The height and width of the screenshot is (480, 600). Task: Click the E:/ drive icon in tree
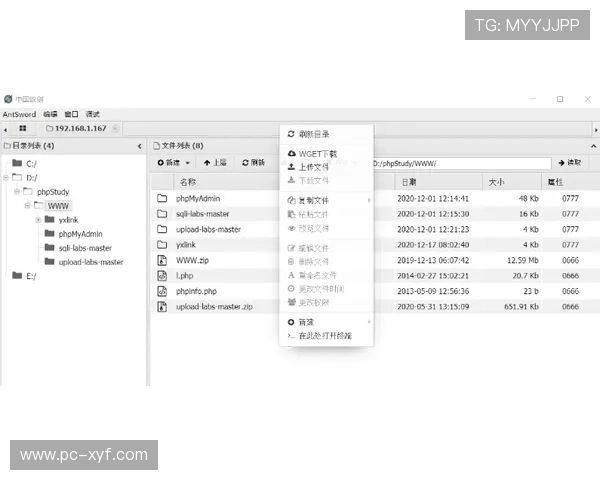(x=16, y=275)
